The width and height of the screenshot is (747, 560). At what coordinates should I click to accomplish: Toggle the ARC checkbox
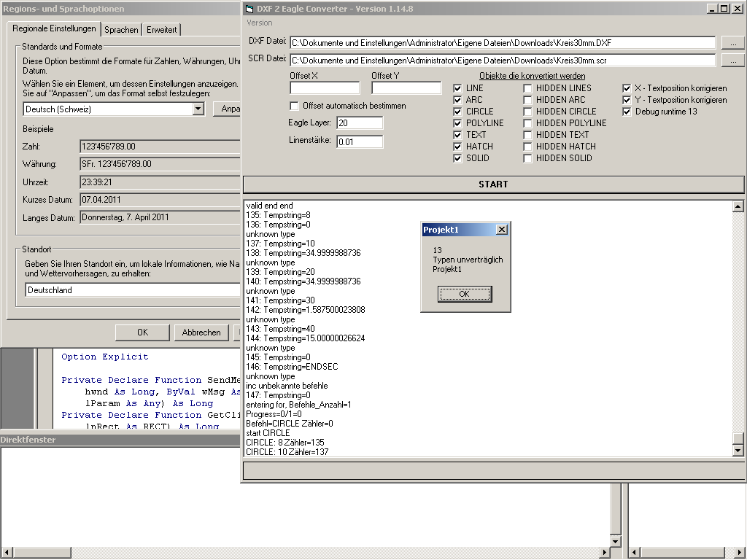pos(457,100)
